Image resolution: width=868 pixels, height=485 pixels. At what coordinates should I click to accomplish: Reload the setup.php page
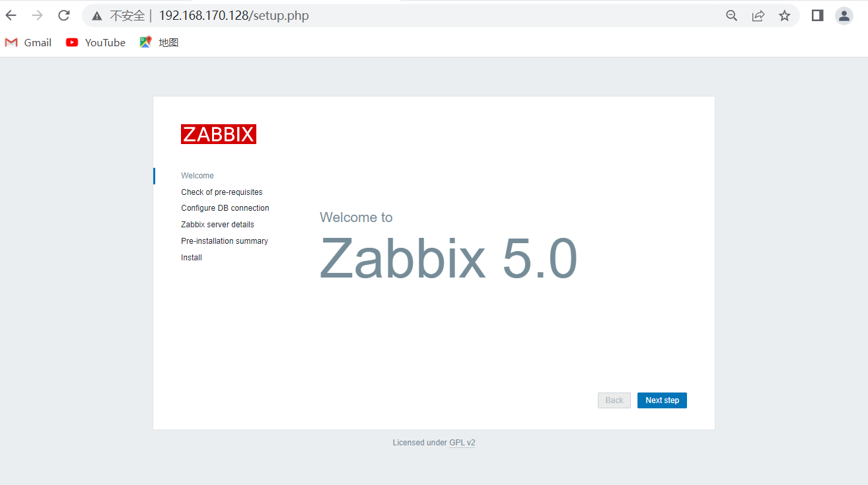pyautogui.click(x=64, y=15)
